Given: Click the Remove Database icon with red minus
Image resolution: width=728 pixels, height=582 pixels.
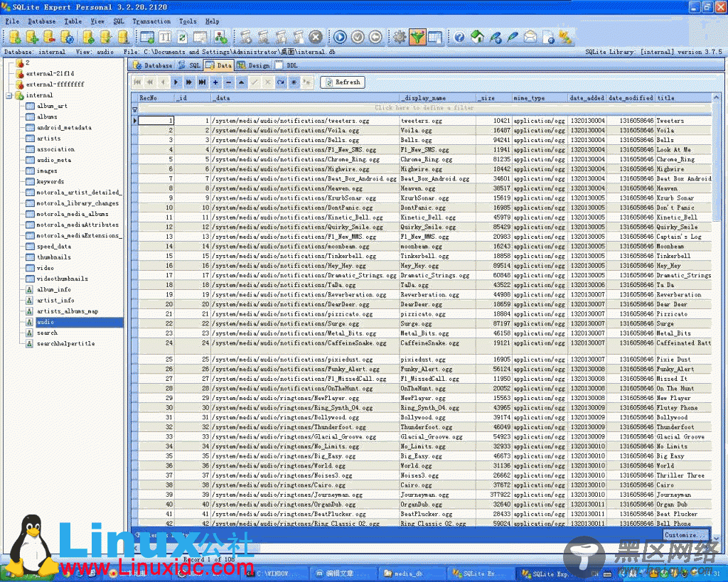Looking at the screenshot, I should (49, 37).
